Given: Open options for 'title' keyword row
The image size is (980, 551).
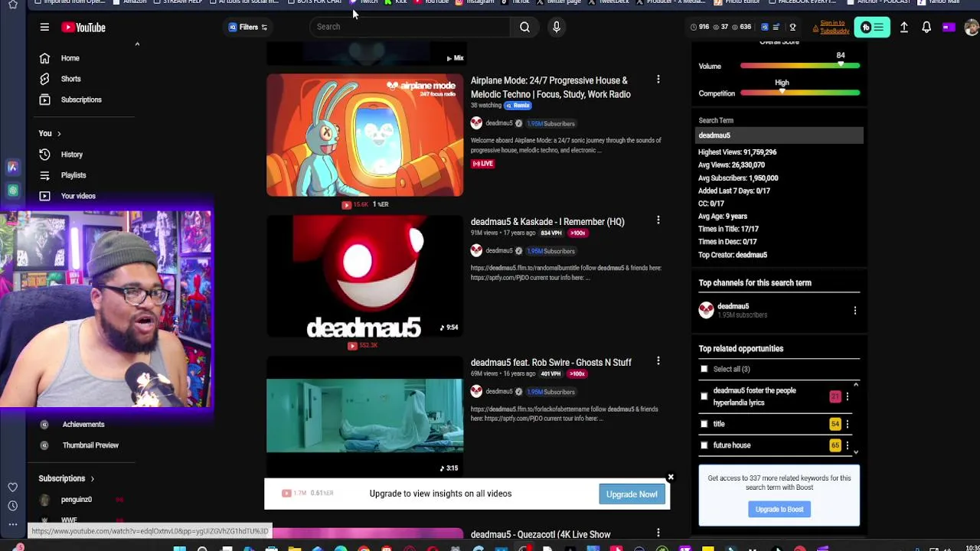Looking at the screenshot, I should 847,424.
